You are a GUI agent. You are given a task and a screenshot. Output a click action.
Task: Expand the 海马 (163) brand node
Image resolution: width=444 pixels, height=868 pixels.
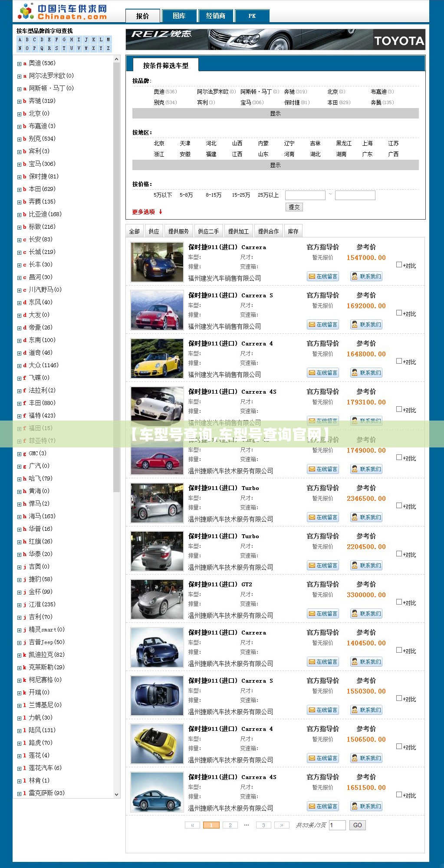[19, 517]
